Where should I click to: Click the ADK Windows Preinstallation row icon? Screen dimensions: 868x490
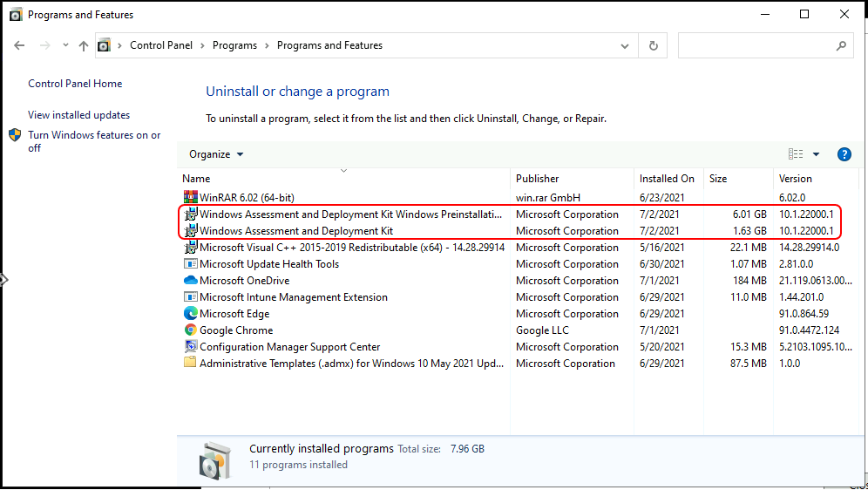click(191, 214)
